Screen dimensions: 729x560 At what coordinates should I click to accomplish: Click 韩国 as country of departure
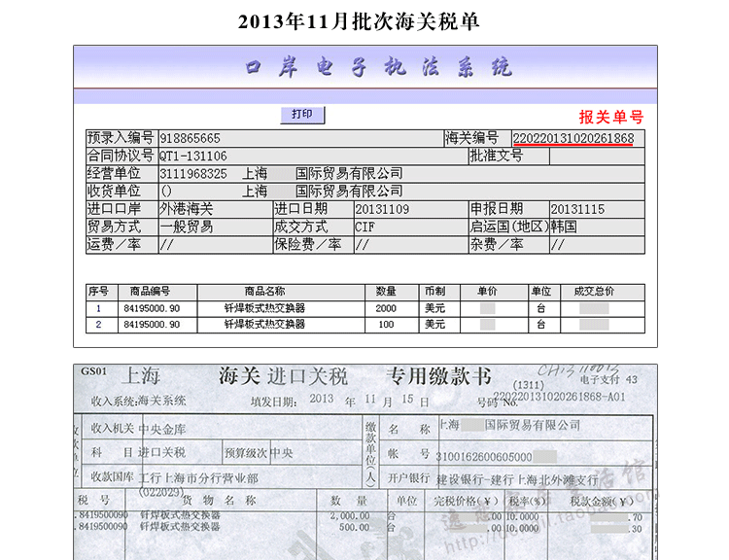point(564,227)
